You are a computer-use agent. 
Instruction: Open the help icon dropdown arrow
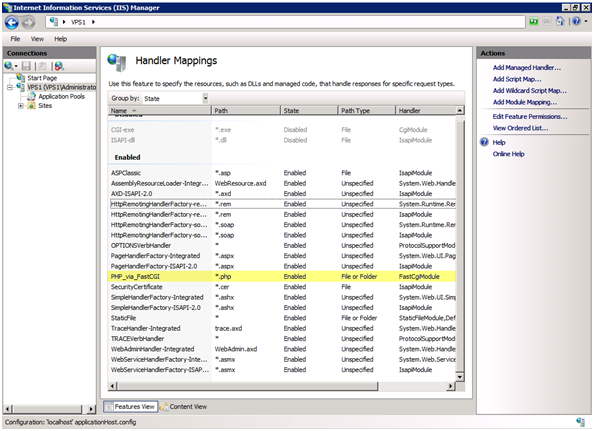point(586,22)
